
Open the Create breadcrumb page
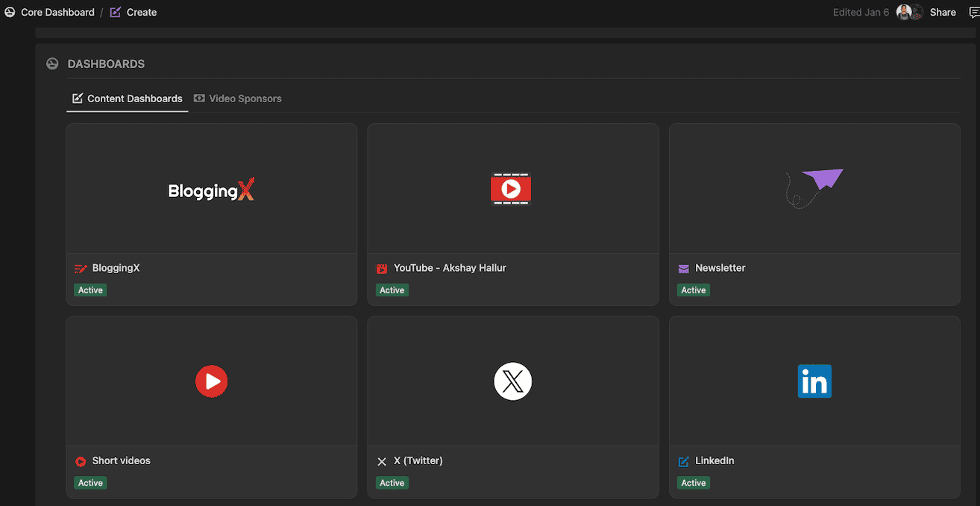(142, 12)
